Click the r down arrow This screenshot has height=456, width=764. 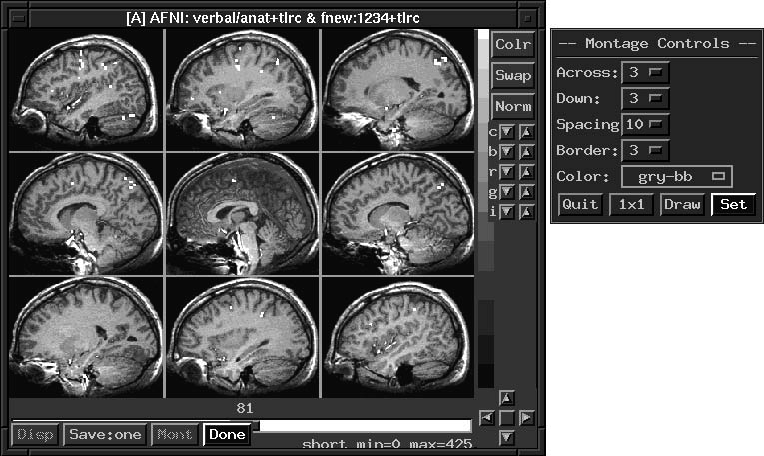pos(507,172)
